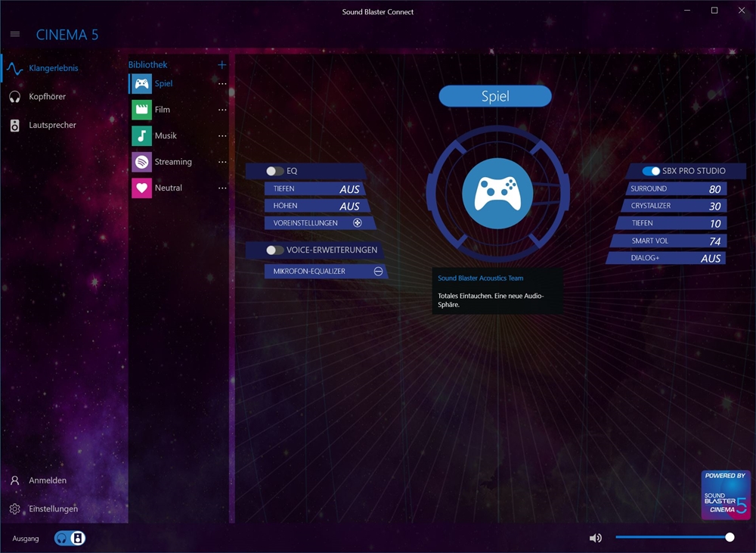Click the Kopfhörer headphone icon
Viewport: 756px width, 553px height.
click(15, 97)
